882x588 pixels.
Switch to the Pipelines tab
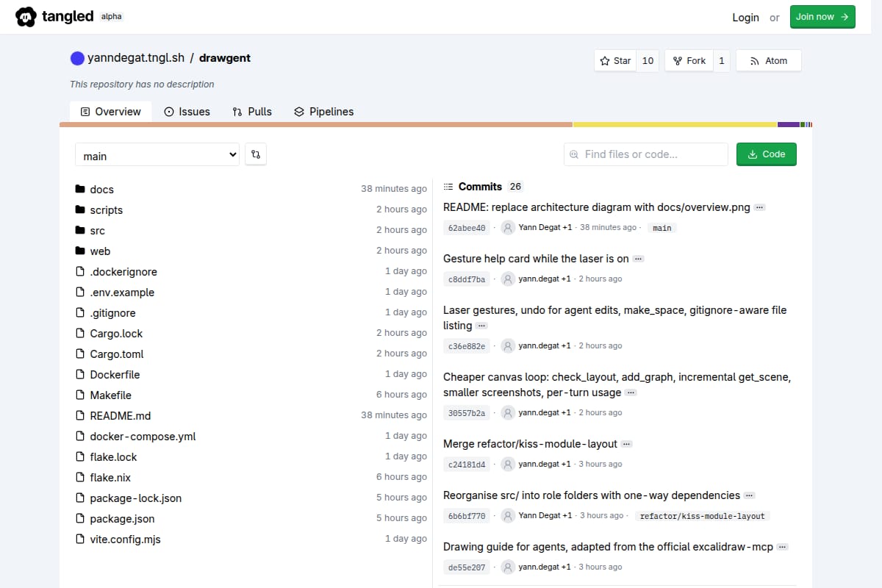tap(323, 112)
